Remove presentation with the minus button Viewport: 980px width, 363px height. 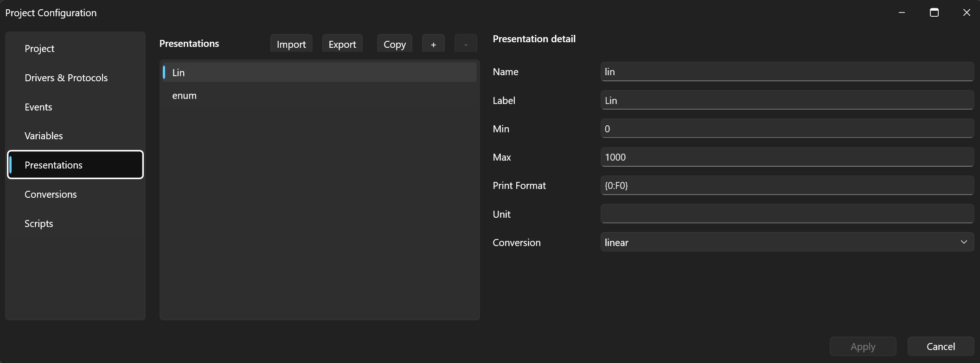(466, 44)
